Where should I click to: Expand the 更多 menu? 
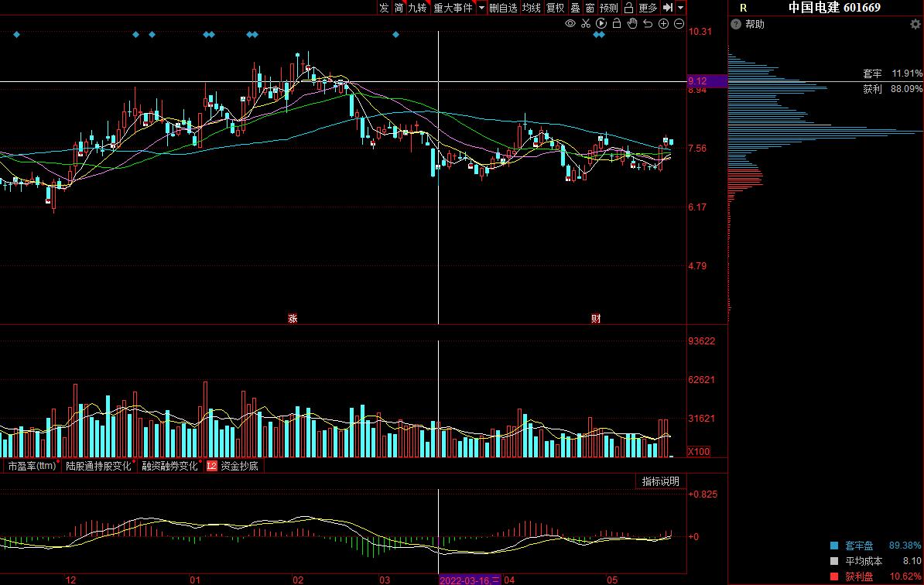648,8
